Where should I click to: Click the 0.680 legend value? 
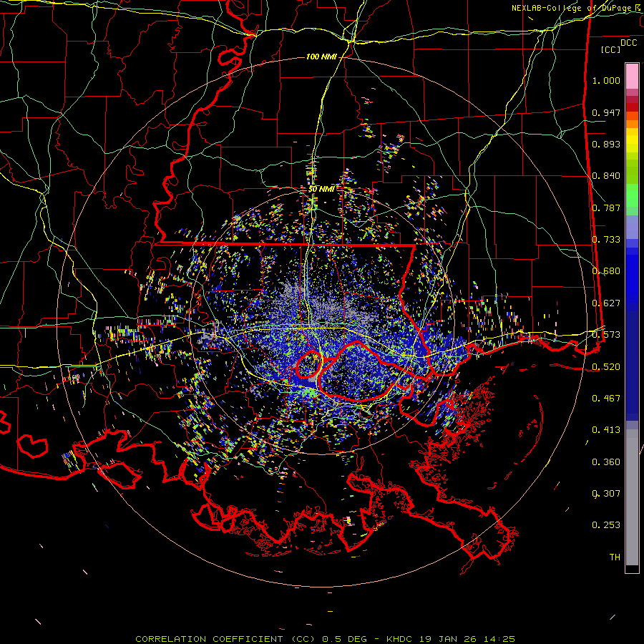pos(606,271)
